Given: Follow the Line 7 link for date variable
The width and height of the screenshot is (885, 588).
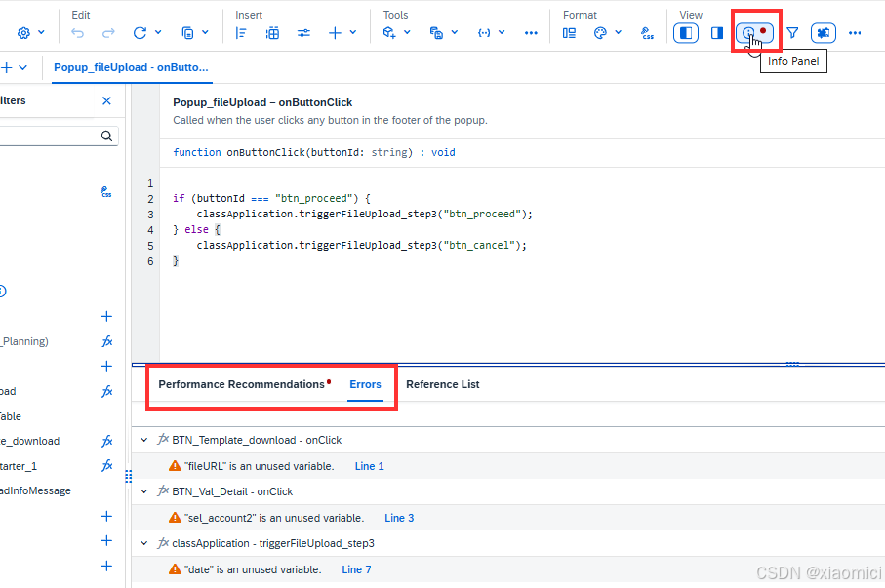Looking at the screenshot, I should (356, 569).
